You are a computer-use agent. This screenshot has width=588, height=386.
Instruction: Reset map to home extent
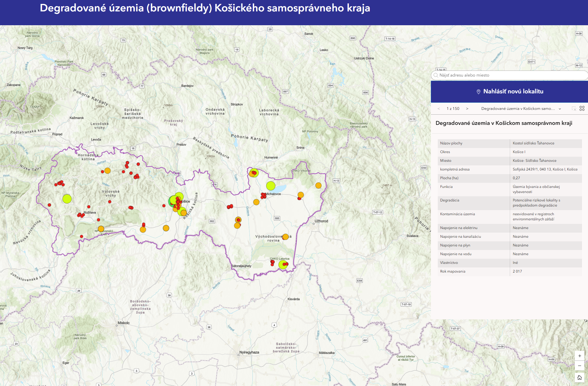[x=580, y=378]
